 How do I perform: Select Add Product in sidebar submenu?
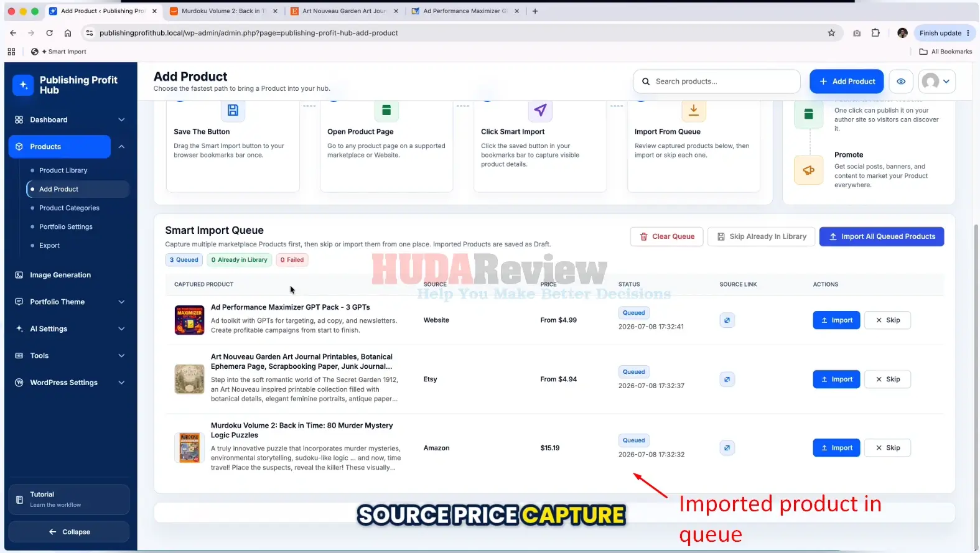[77, 189]
